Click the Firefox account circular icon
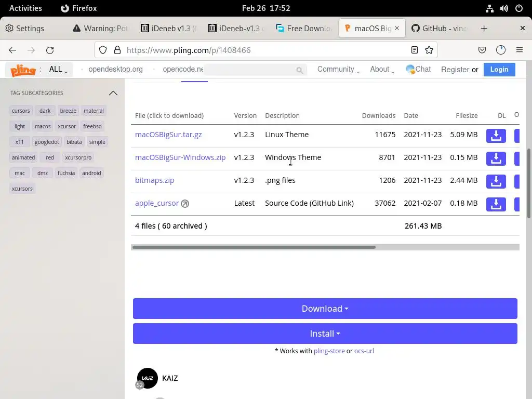The height and width of the screenshot is (399, 532). [x=501, y=50]
